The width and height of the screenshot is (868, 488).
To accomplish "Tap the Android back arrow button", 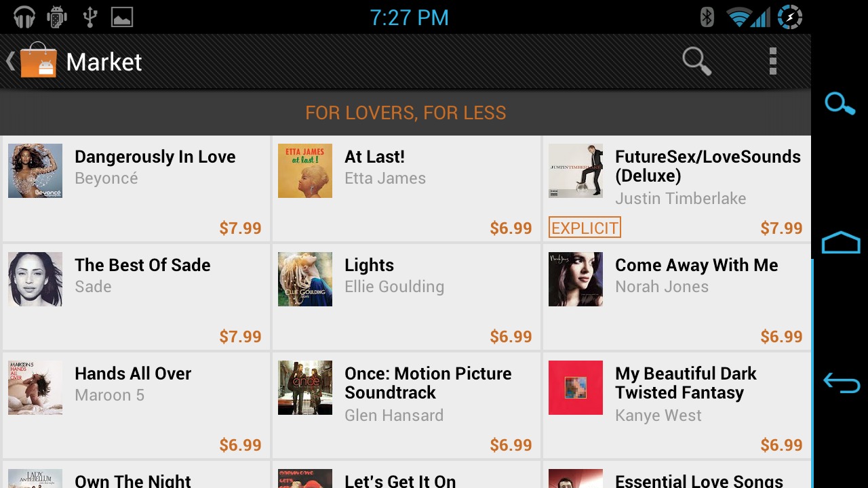I will (841, 383).
